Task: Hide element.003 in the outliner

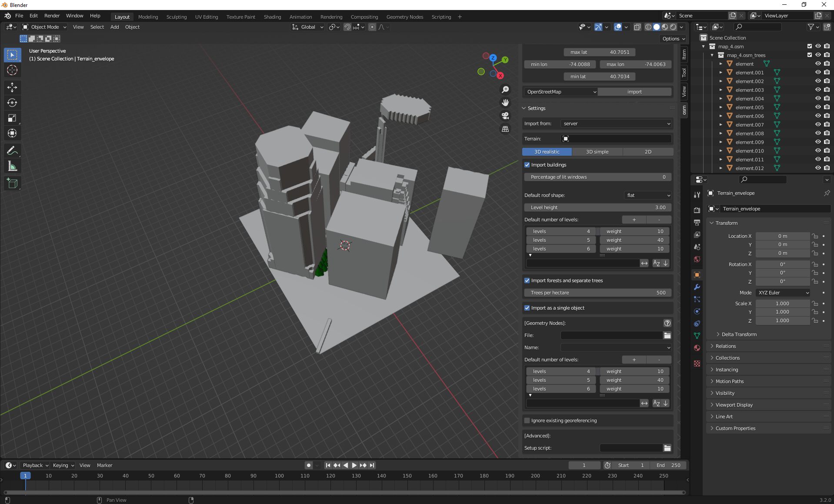Action: pos(818,90)
